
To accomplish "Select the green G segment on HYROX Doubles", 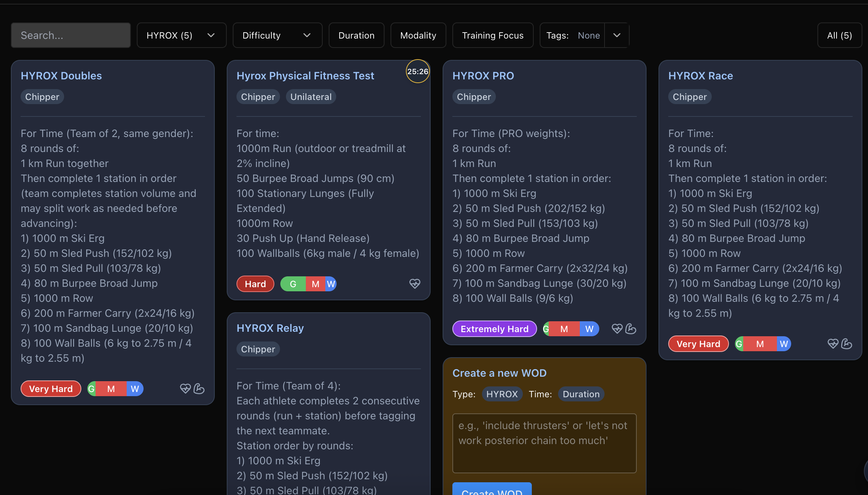I will [91, 389].
